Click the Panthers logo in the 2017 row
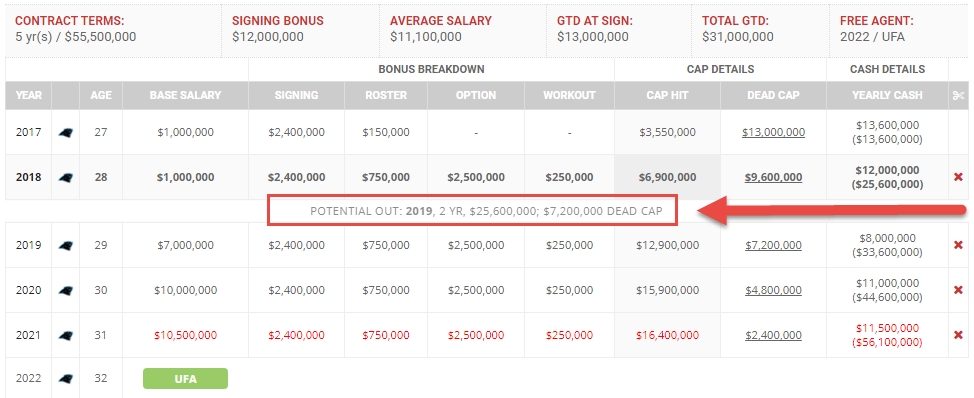 click(x=65, y=132)
